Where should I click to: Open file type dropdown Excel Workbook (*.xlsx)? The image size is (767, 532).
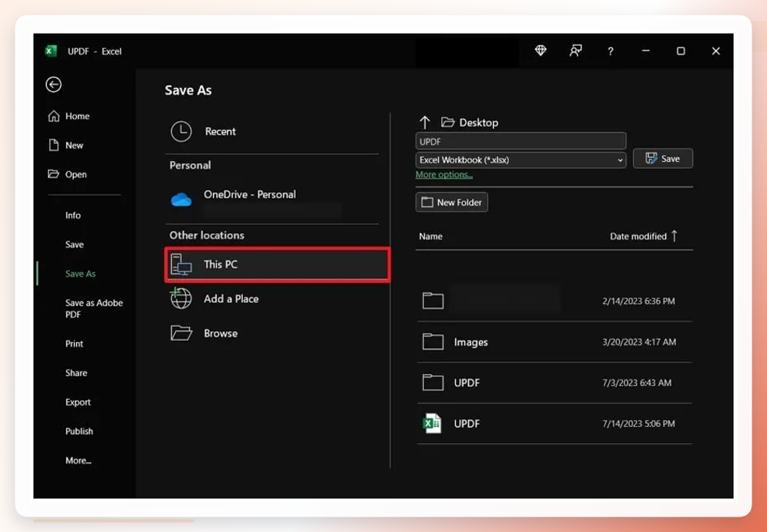[x=520, y=160]
